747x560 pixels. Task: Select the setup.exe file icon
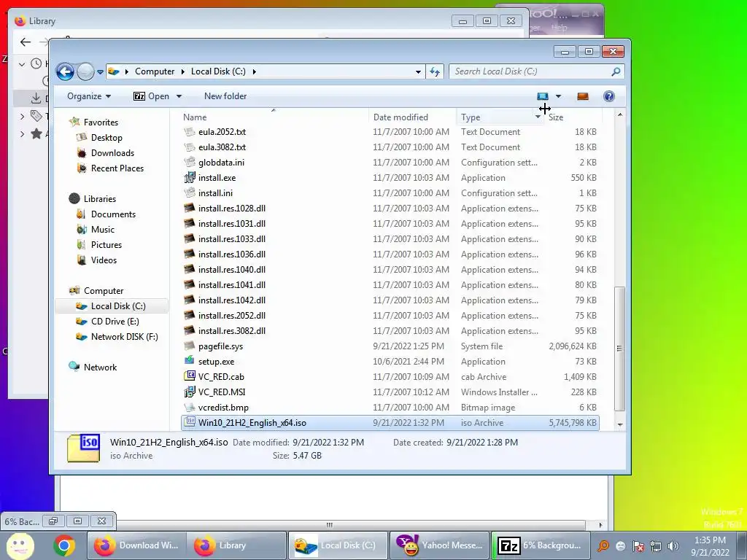190,361
